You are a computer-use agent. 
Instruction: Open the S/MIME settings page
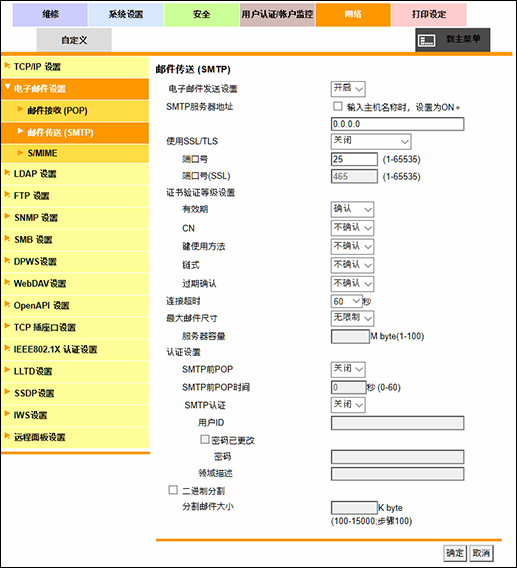(75, 153)
